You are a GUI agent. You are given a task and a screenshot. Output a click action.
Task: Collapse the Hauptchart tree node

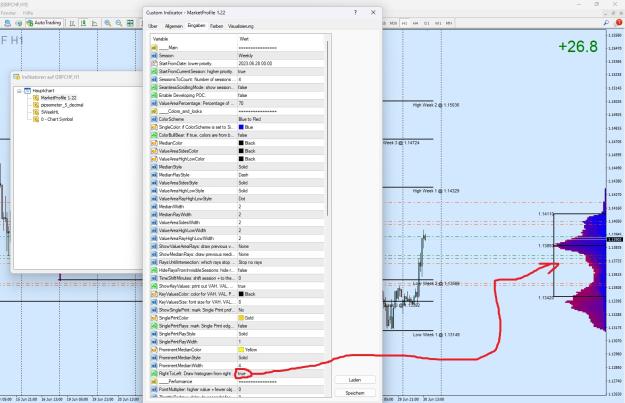pyautogui.click(x=19, y=91)
